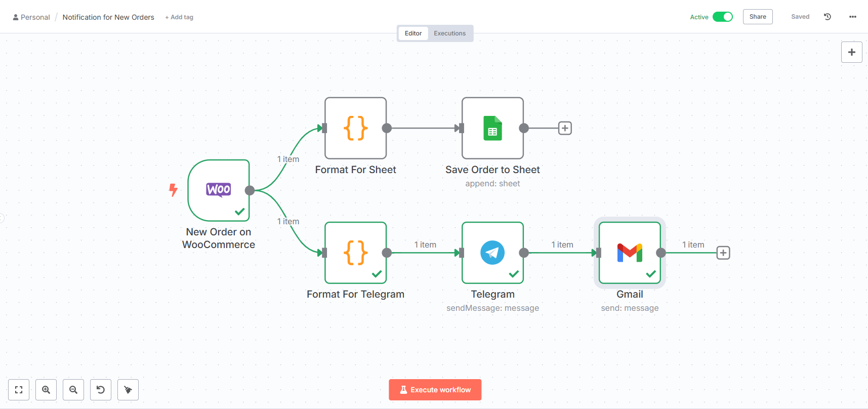
Task: Zoom in on the canvas
Action: 46,390
